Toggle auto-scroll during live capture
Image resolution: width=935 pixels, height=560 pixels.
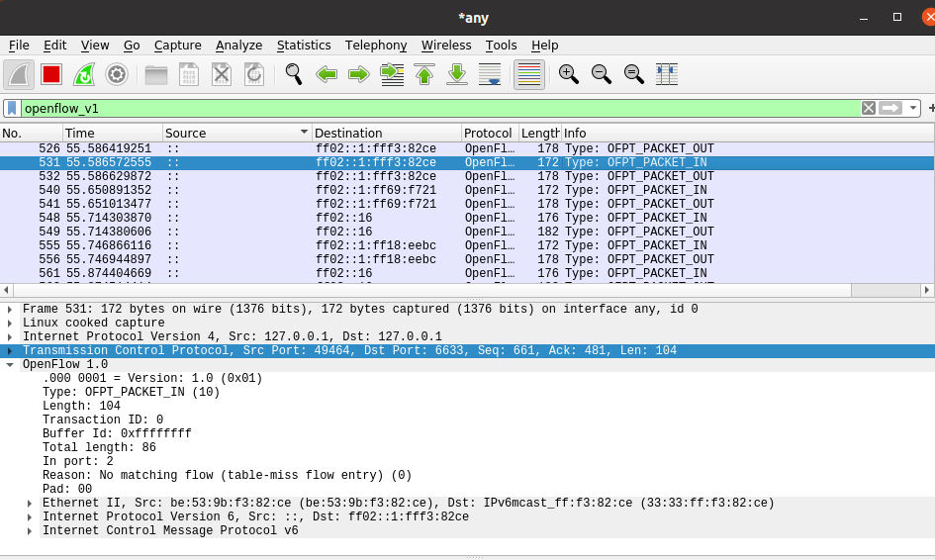click(x=490, y=74)
